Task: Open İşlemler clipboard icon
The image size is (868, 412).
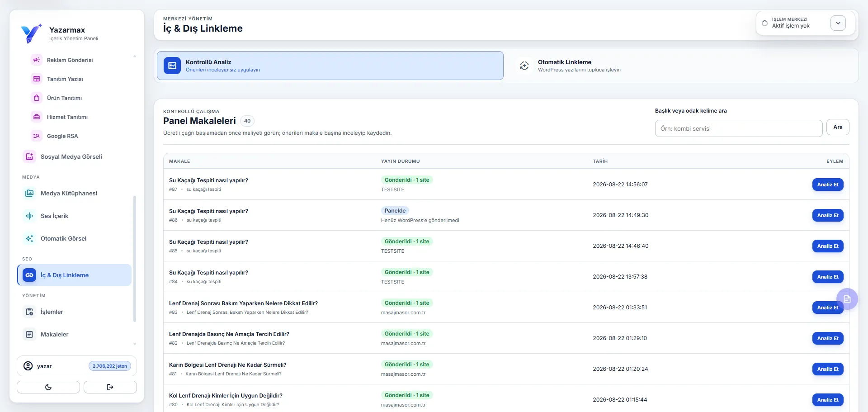Action: click(x=29, y=312)
